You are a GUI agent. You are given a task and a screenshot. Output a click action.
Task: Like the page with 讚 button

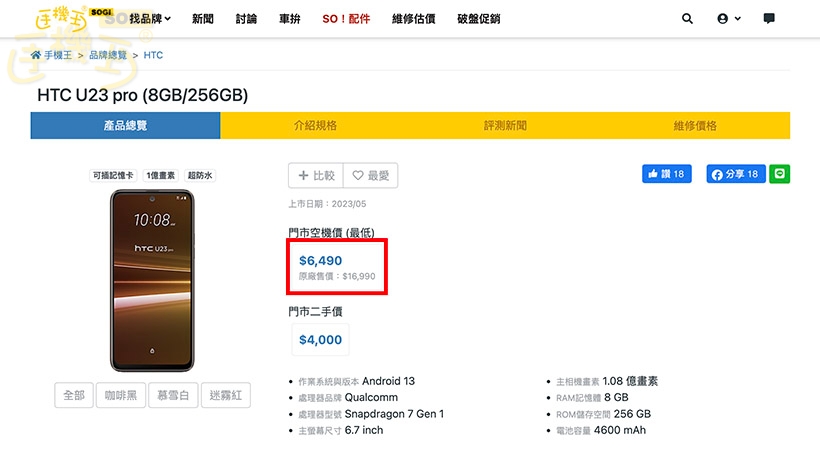(x=665, y=174)
